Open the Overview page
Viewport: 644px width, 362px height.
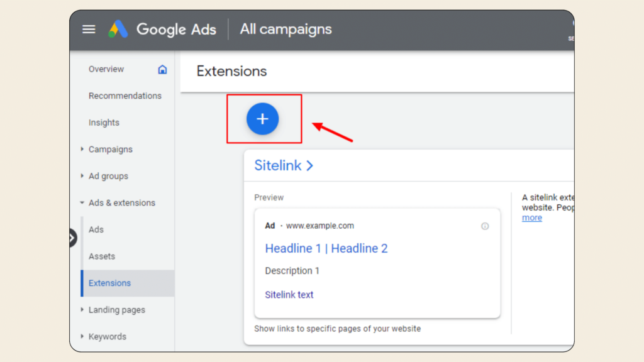click(x=106, y=69)
